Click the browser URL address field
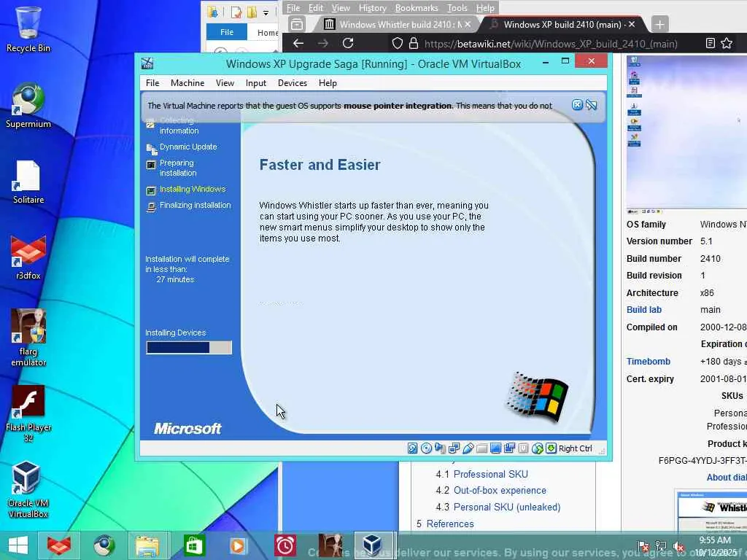Screen dimensions: 747x560 [551, 44]
